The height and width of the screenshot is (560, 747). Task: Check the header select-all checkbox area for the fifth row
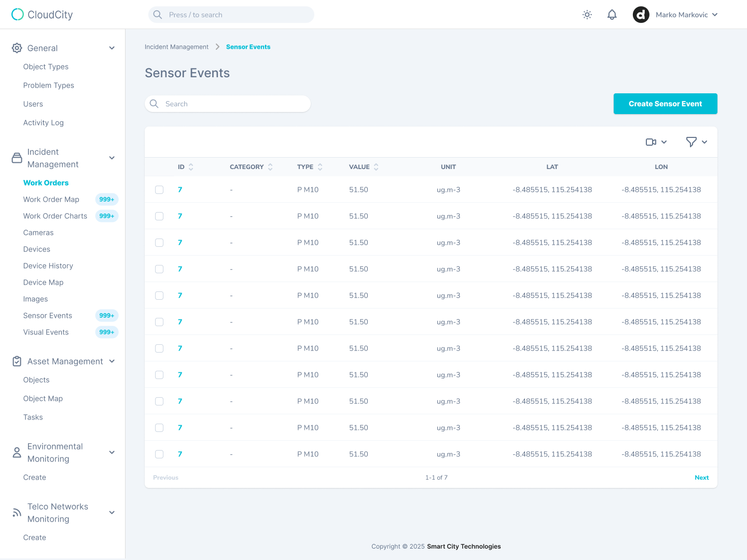click(x=159, y=296)
